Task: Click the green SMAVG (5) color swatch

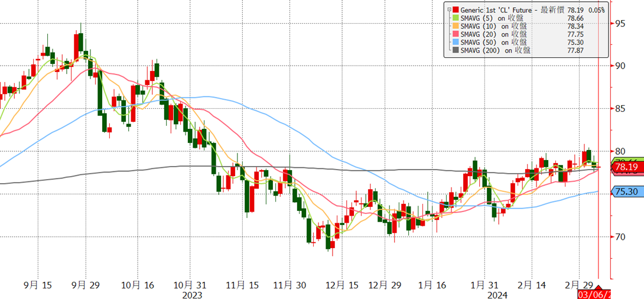Action: 456,18
